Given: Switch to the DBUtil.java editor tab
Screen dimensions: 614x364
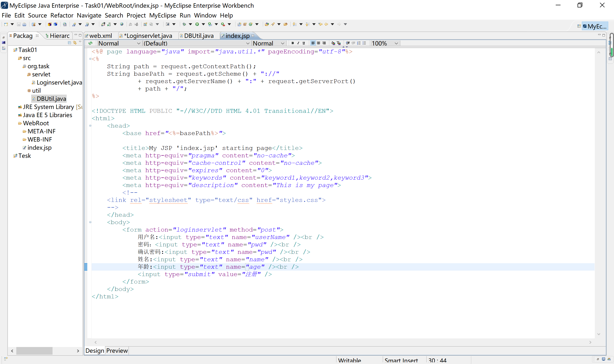Looking at the screenshot, I should click(x=198, y=36).
